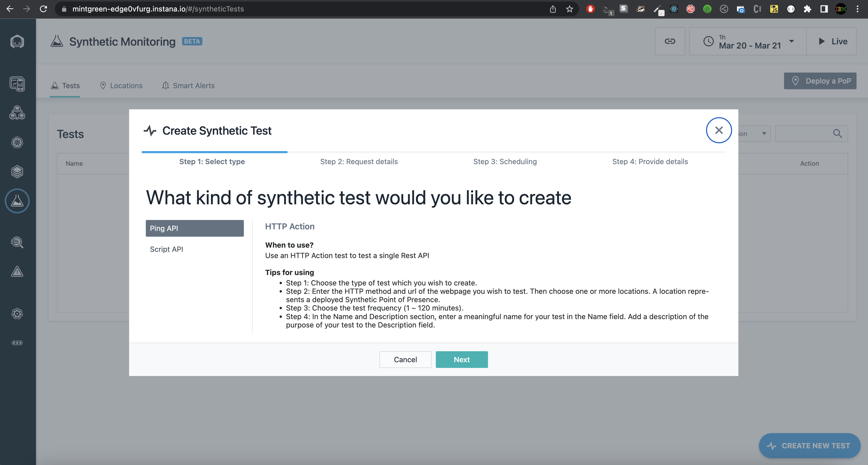Screen dimensions: 868x465
Task: Click the Next button
Action: tap(461, 360)
